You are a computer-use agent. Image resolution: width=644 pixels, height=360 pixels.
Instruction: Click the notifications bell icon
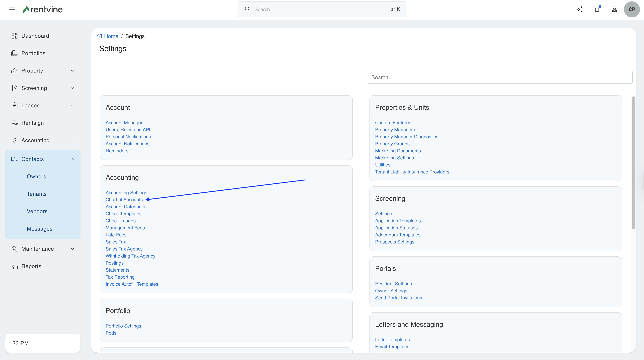(x=597, y=10)
